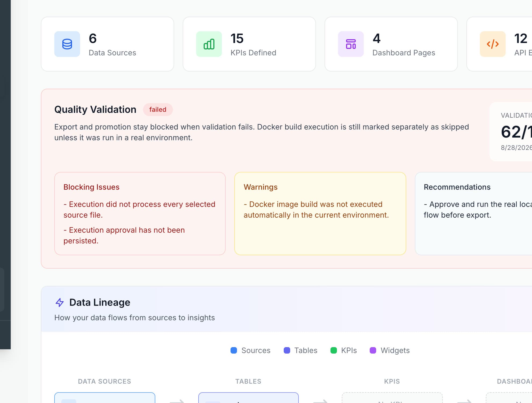Open the 6 Data Sources card

tap(107, 44)
